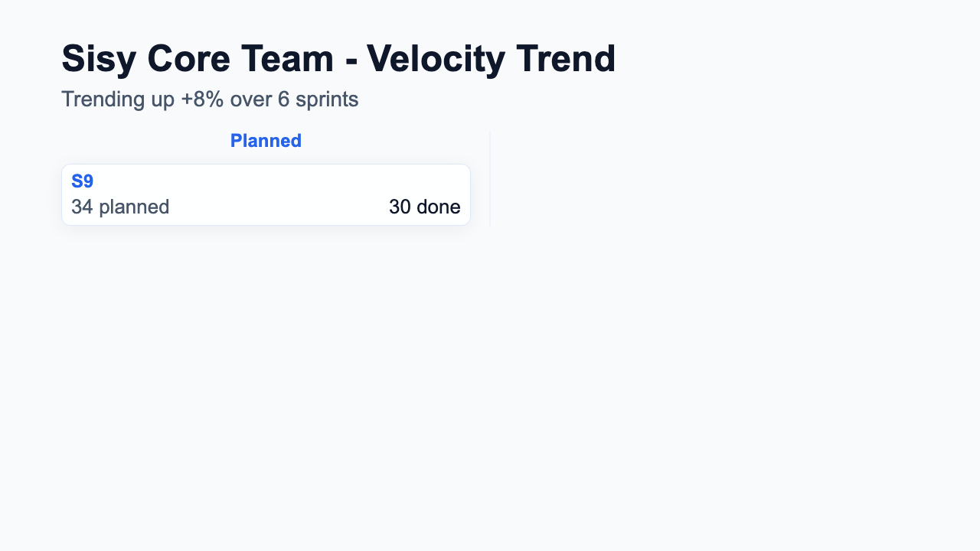
Task: Click the "30 done" completion count
Action: click(425, 207)
